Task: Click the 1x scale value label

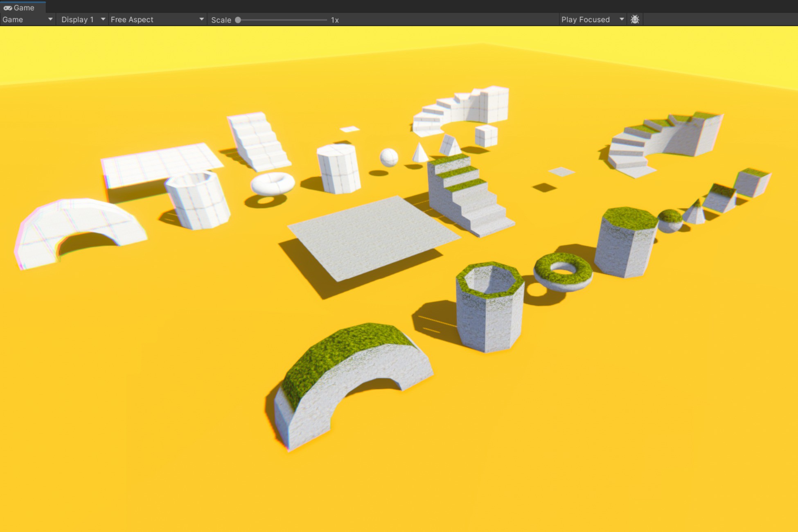Action: 335,19
